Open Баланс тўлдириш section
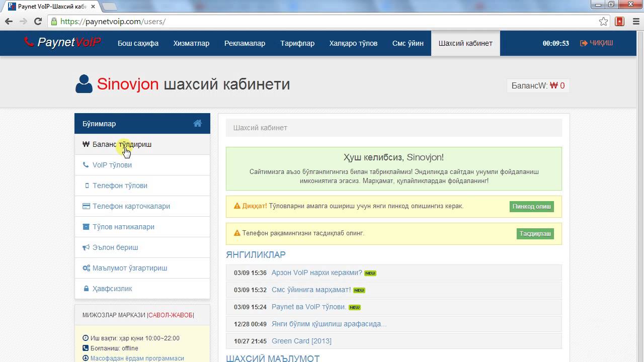Viewport: 644px width, 362px height. coord(142,144)
